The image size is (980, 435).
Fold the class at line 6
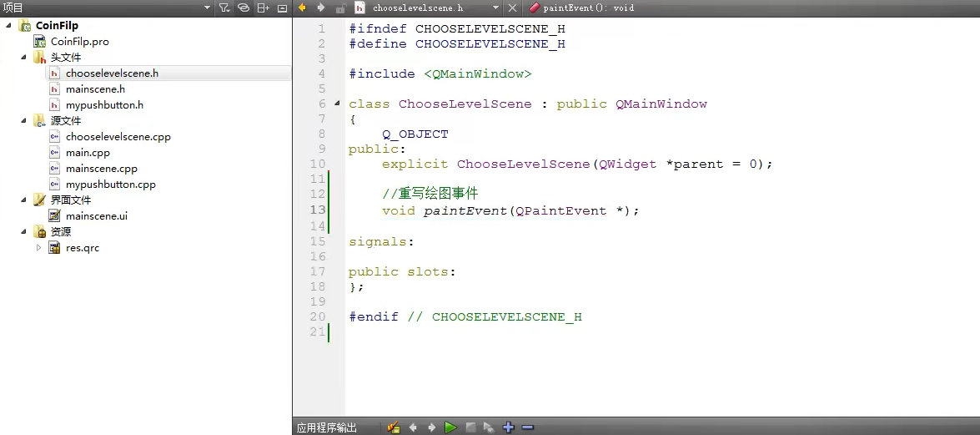[338, 104]
